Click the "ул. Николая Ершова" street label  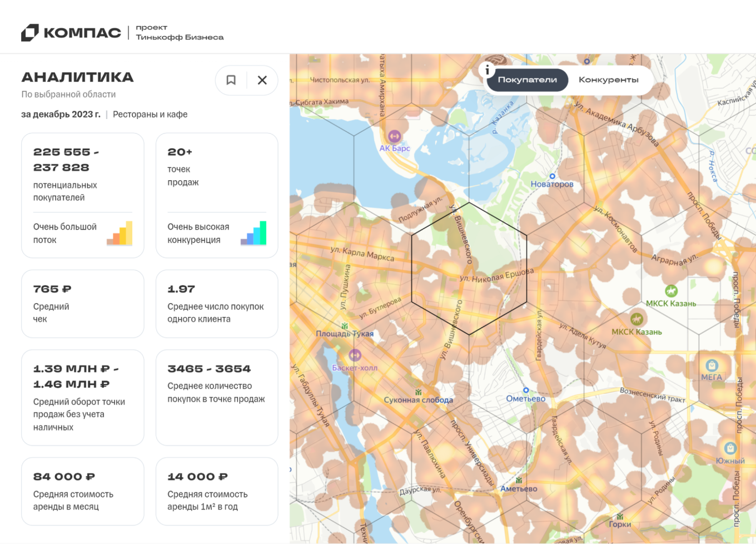497,275
